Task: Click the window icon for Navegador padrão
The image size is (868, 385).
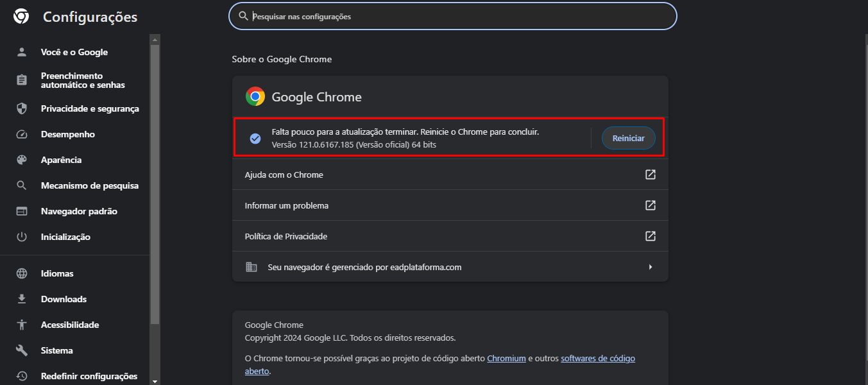Action: (x=22, y=211)
